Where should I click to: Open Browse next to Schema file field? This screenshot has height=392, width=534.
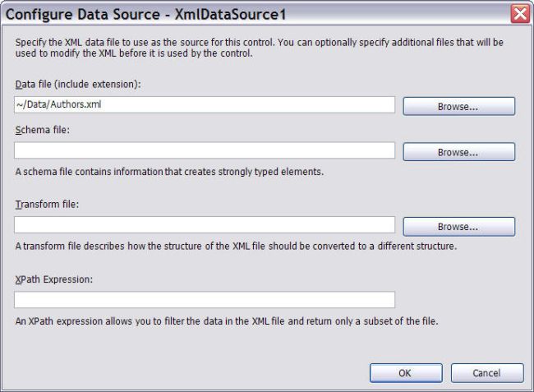click(x=458, y=152)
